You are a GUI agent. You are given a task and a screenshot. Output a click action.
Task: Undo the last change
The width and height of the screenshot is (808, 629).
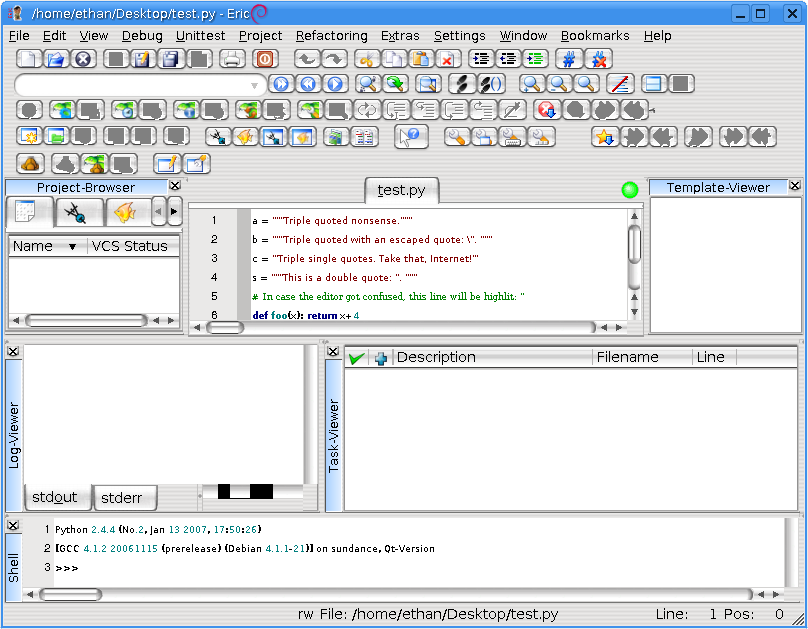pos(307,59)
